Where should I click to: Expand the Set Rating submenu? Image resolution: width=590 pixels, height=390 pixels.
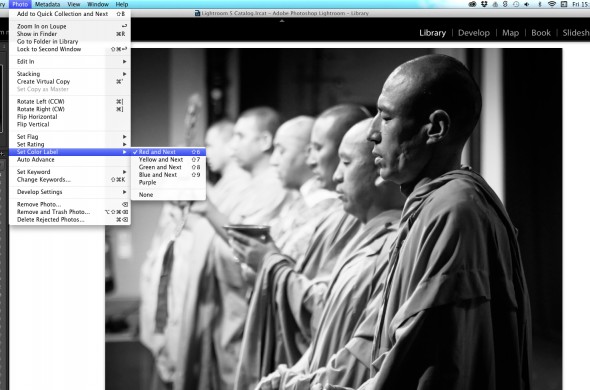[x=70, y=144]
